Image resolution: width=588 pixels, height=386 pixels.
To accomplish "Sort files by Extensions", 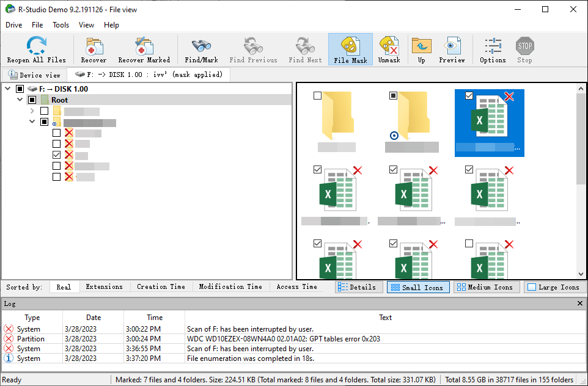I will click(104, 287).
